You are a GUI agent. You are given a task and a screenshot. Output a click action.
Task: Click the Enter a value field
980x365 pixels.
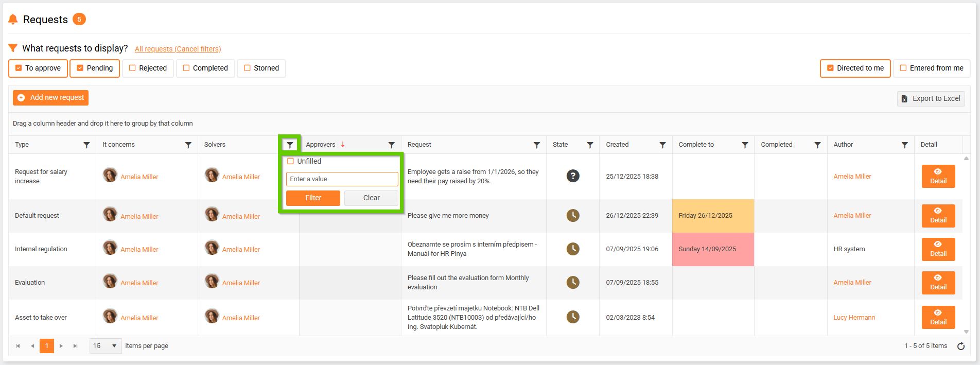[342, 179]
